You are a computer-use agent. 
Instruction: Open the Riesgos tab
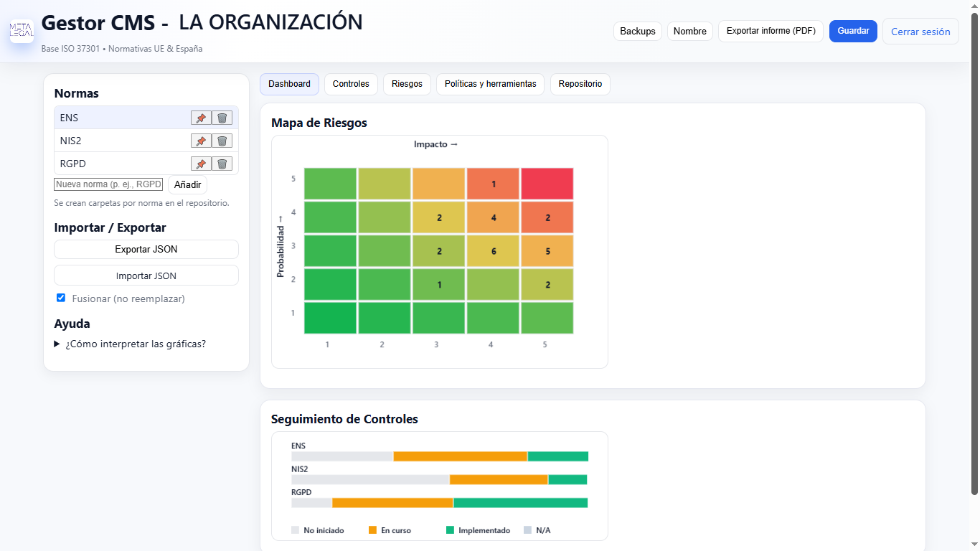(x=407, y=84)
